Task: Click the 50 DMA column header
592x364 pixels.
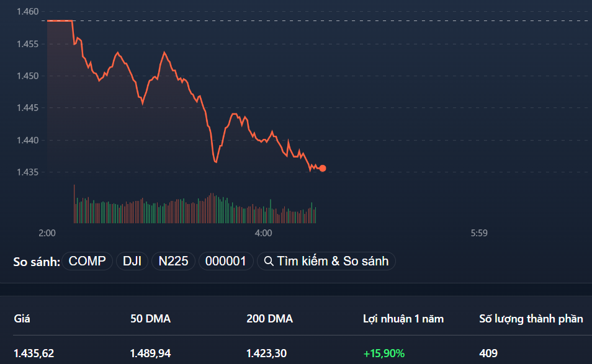Action: point(150,318)
